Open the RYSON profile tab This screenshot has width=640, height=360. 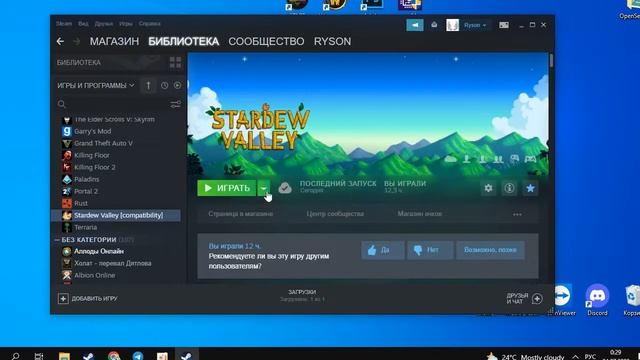[332, 41]
